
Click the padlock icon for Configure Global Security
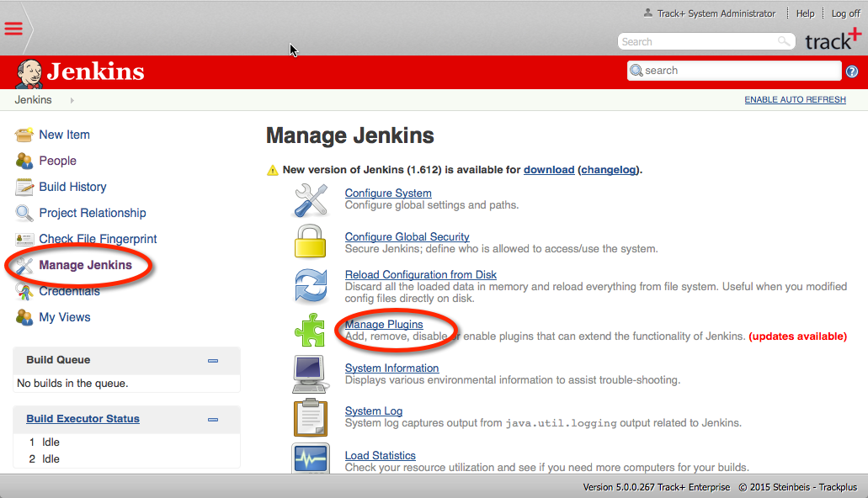[311, 242]
